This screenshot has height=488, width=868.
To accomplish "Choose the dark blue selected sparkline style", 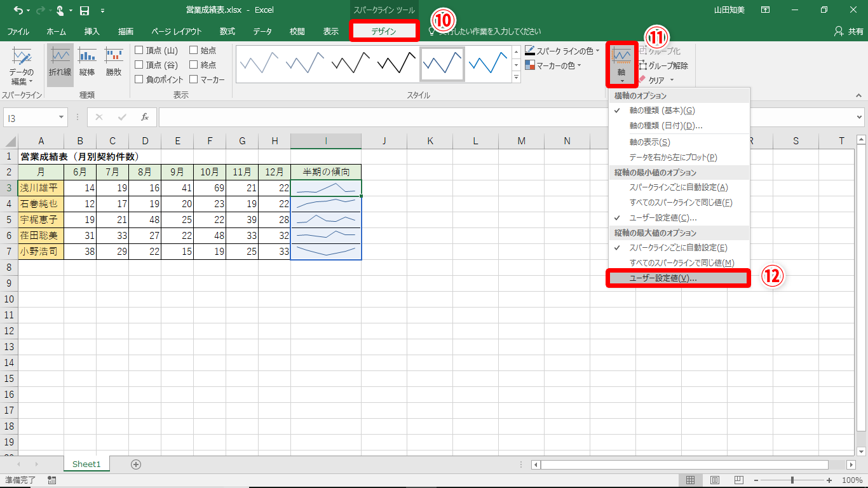I will pos(442,64).
